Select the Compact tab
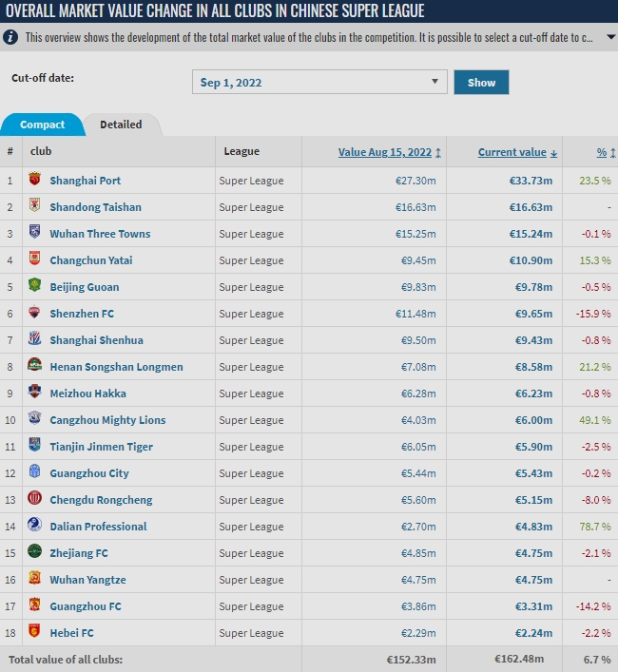This screenshot has width=618, height=672. click(42, 125)
